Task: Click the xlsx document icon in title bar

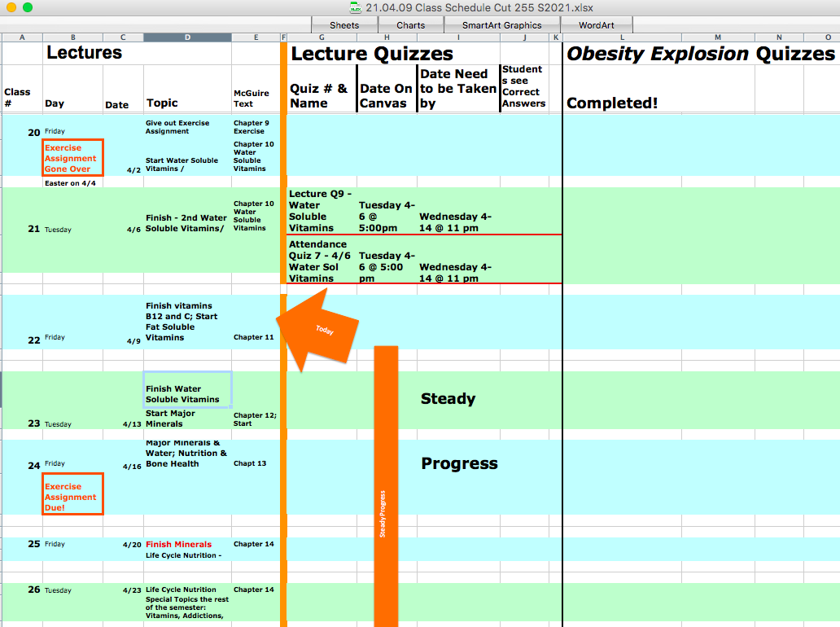Action: pyautogui.click(x=356, y=7)
